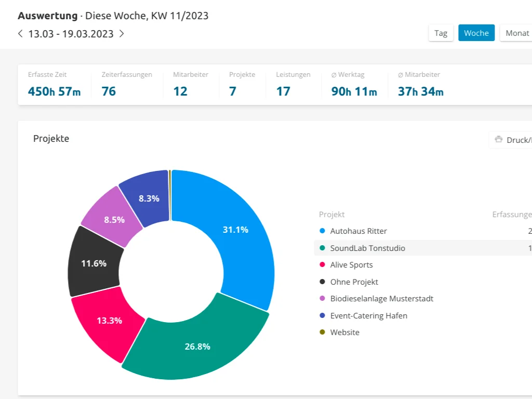
Task: Select the Website project row
Action: click(x=423, y=332)
